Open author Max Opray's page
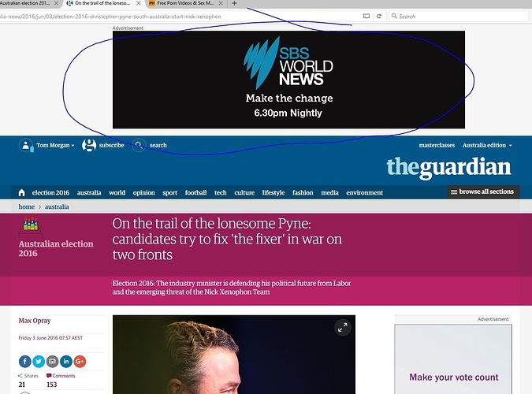This screenshot has width=532, height=394. pyautogui.click(x=35, y=321)
